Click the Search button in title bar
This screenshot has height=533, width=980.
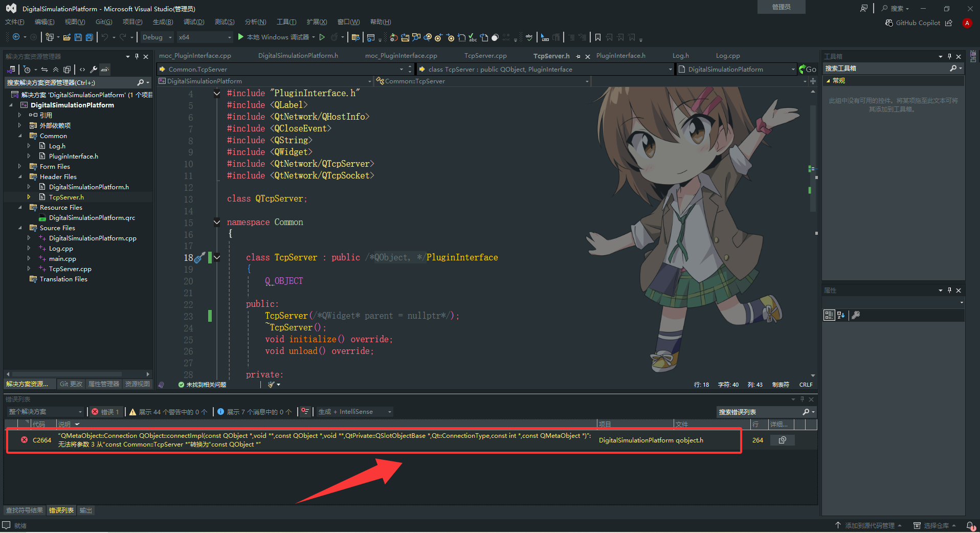pyautogui.click(x=896, y=8)
